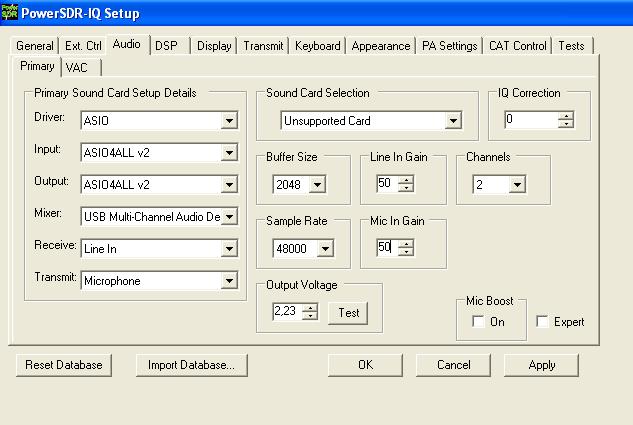The image size is (633, 425).
Task: Select the VAC sub-tab
Action: click(x=77, y=67)
